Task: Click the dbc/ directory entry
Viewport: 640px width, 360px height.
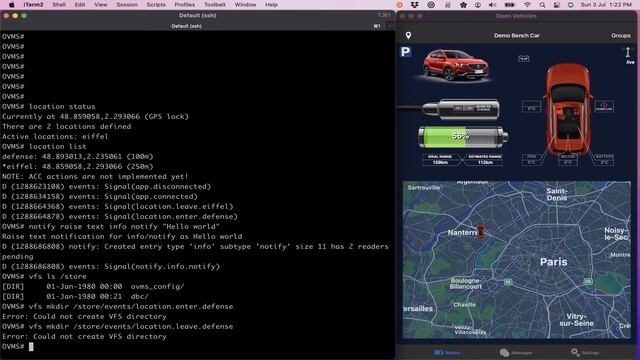Action: 140,296
